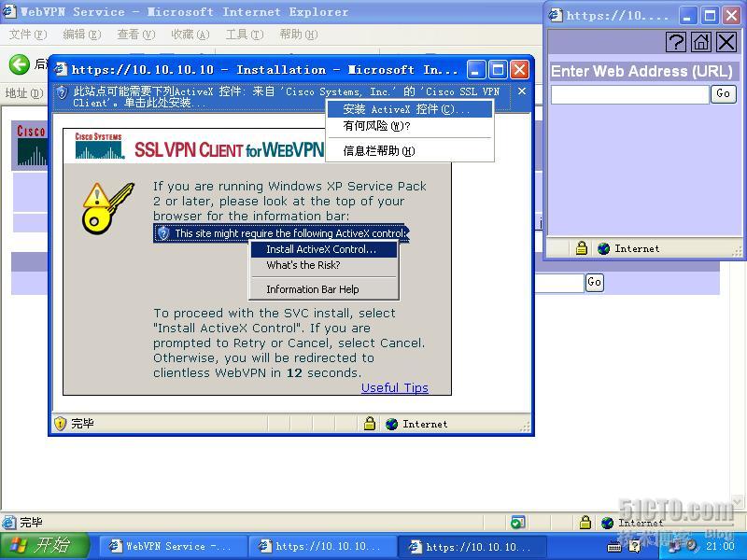Click the IE icon in Installation window title bar
747x560 pixels.
coord(61,69)
